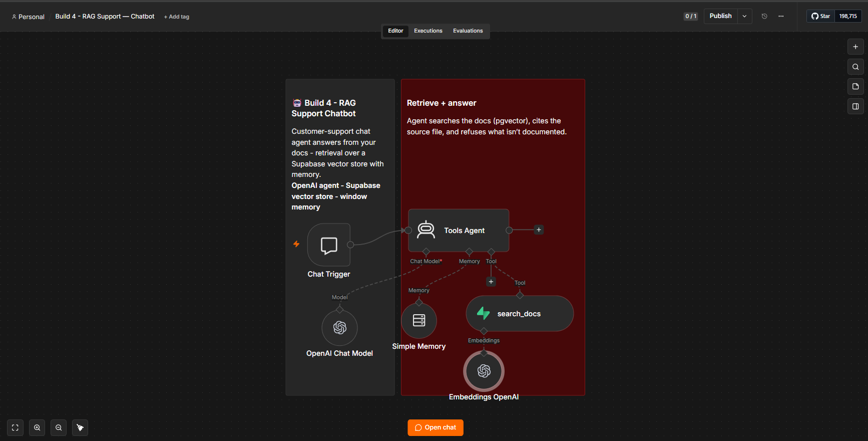This screenshot has height=441, width=868.
Task: Open workflow history clock icon
Action: coord(764,16)
